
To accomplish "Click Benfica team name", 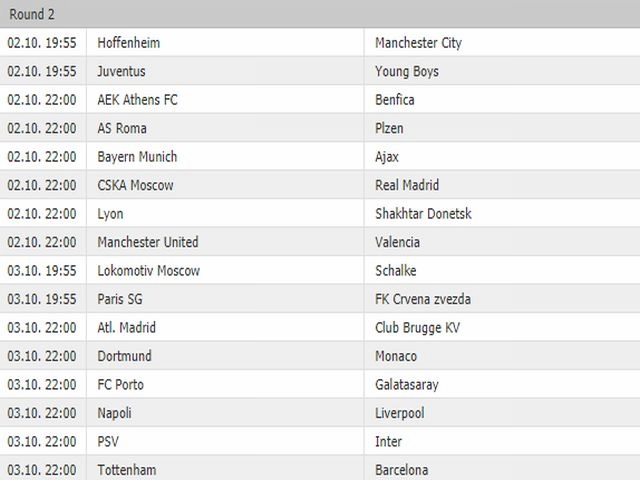I will click(395, 100).
